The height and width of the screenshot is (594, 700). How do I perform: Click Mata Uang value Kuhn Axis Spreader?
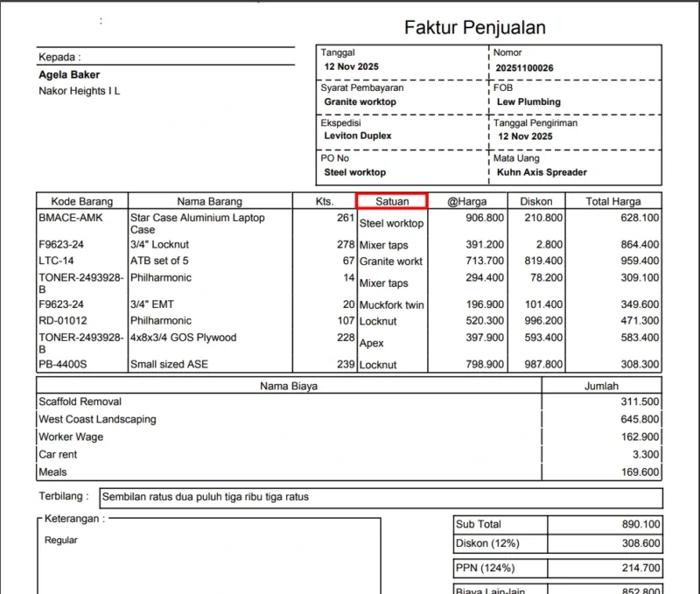click(x=542, y=172)
